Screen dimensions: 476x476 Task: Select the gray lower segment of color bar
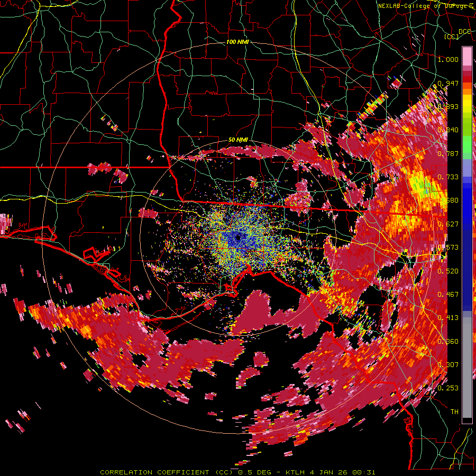coord(467,368)
